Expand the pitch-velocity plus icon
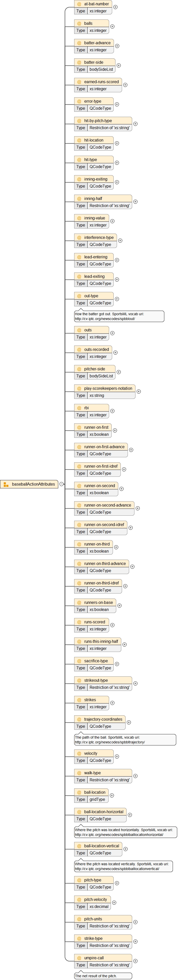Viewport: 179px width, 980px height. click(114, 902)
